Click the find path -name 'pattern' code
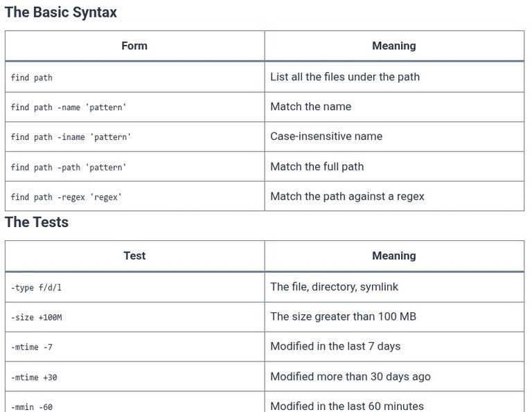The width and height of the screenshot is (532, 412). pos(68,107)
